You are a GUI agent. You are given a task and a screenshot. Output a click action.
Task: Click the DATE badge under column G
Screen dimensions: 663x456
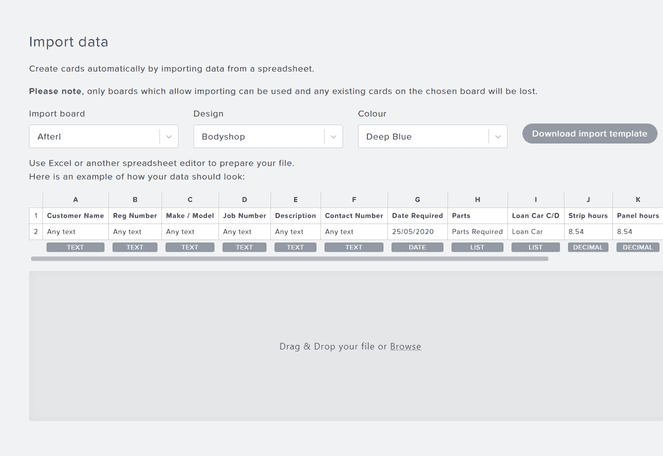pos(417,247)
